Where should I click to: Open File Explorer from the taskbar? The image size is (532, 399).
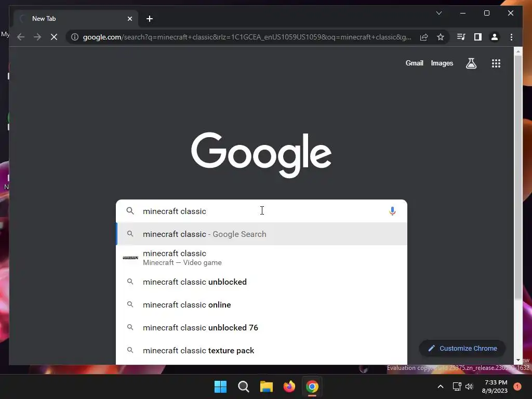(x=267, y=387)
